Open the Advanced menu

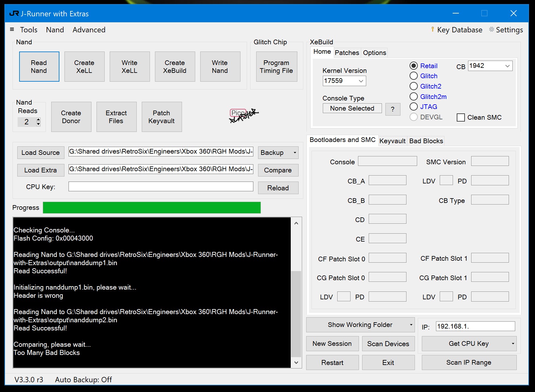[89, 30]
